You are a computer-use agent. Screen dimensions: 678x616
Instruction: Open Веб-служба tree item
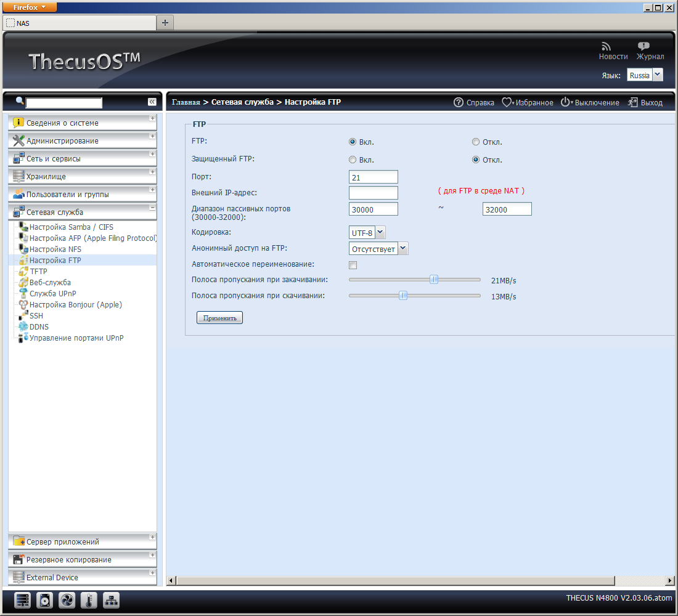coord(50,282)
